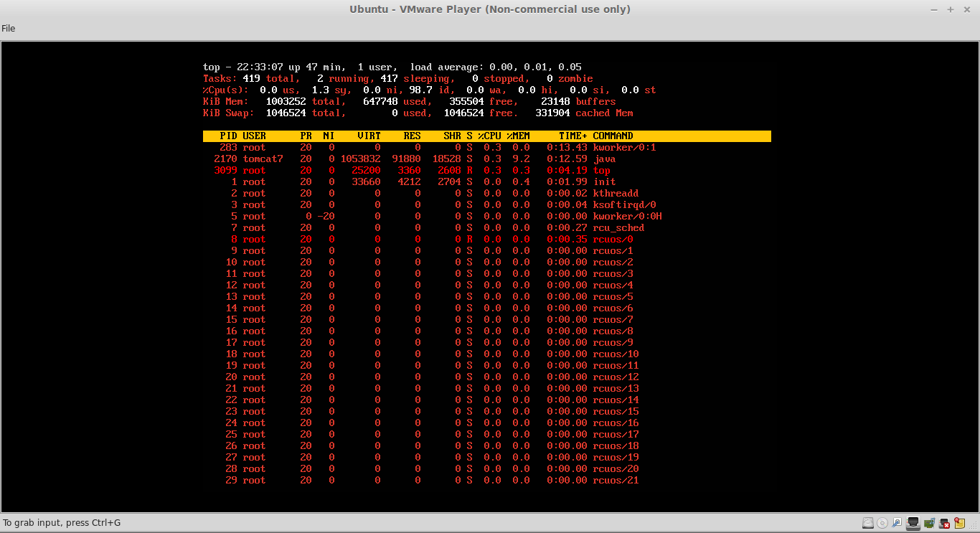
Task: Click the tomcat7 user name
Action: click(x=263, y=159)
